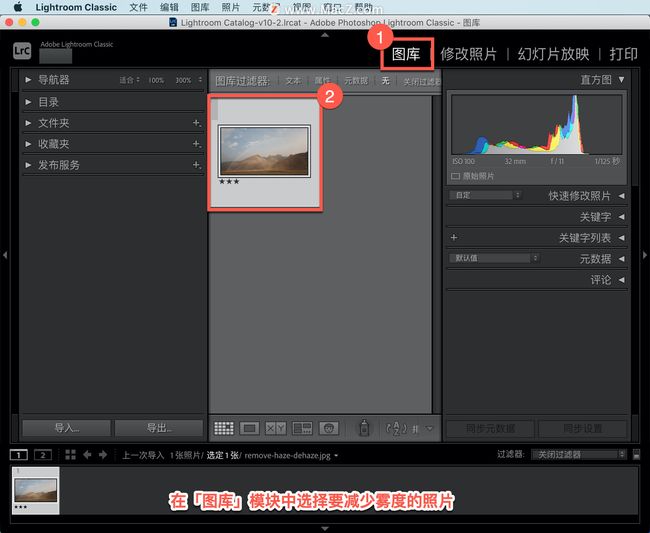This screenshot has width=650, height=533.
Task: Choose 文本 text library filter
Action: (x=293, y=81)
